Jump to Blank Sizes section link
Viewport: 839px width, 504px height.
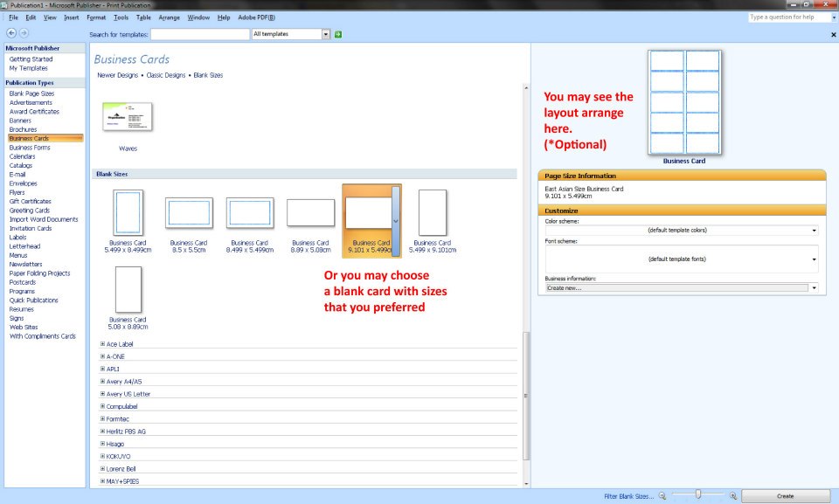coord(208,75)
